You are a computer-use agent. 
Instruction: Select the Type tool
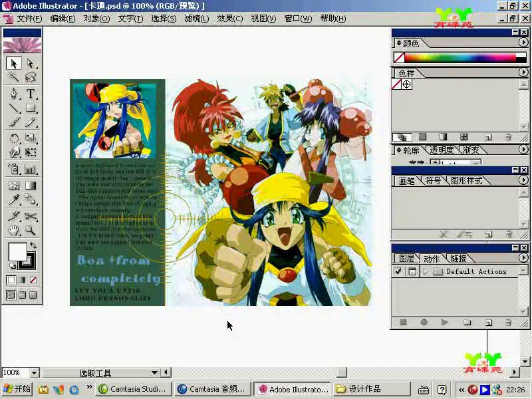pyautogui.click(x=30, y=94)
